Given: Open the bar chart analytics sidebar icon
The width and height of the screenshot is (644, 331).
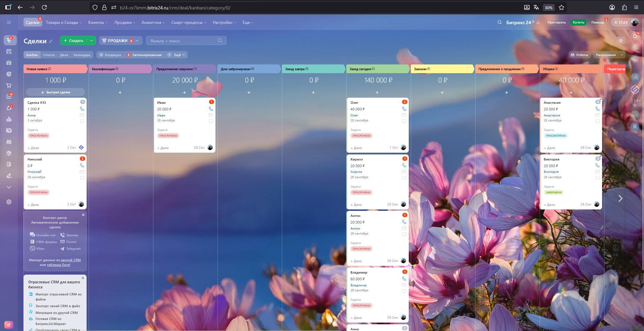Looking at the screenshot, I should tap(9, 119).
